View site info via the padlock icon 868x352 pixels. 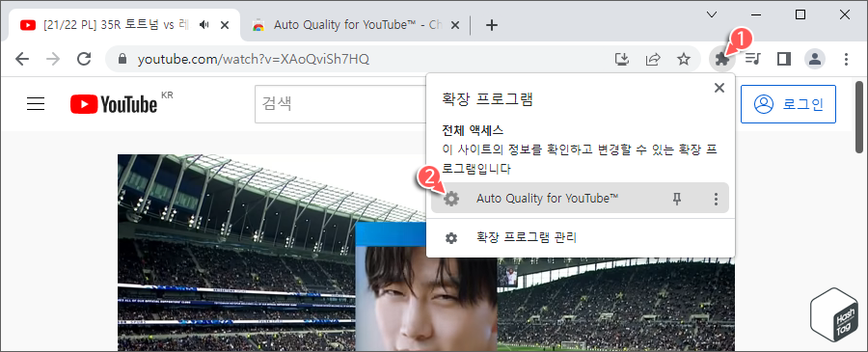(x=122, y=59)
